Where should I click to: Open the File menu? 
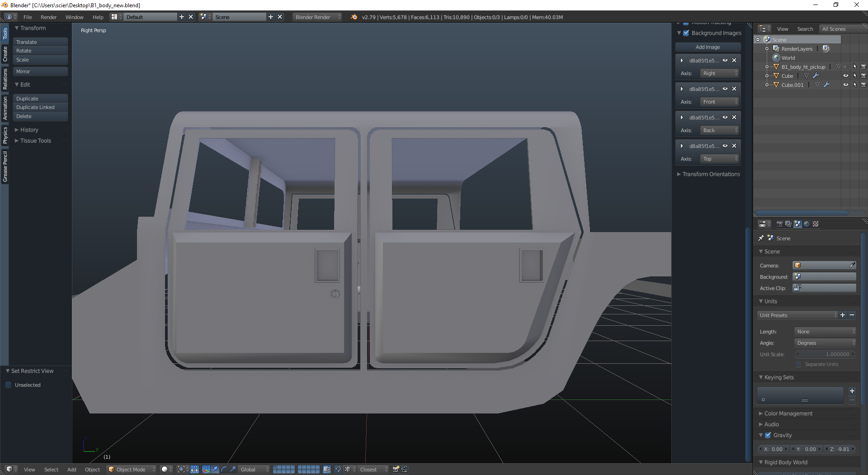28,17
